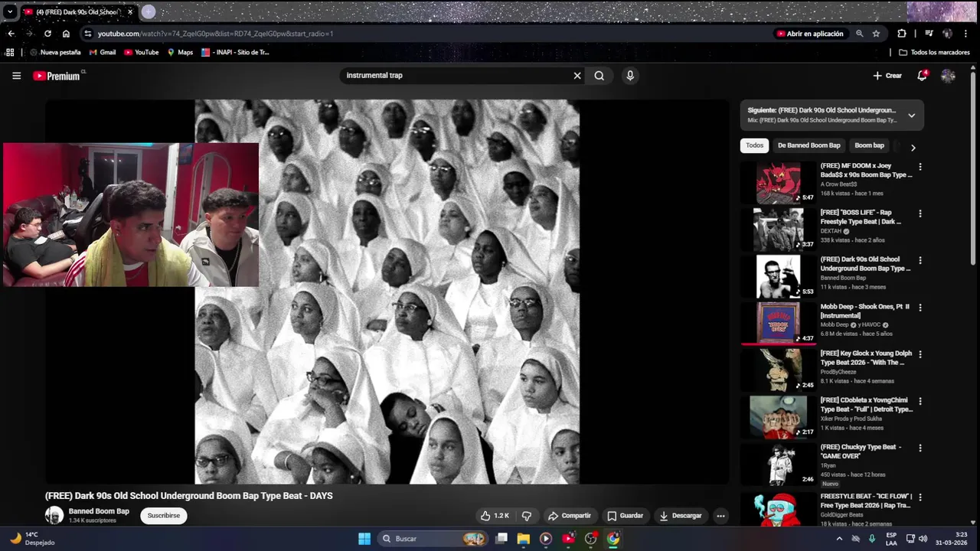Open the zoom indicator in address bar
980x551 pixels.
[x=860, y=34]
